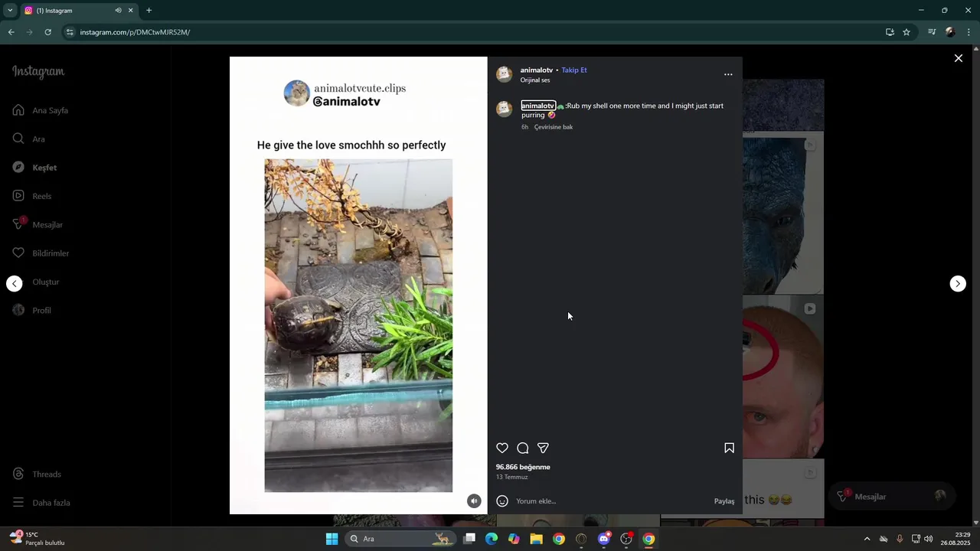Open the Chrome profile avatar

(x=950, y=32)
